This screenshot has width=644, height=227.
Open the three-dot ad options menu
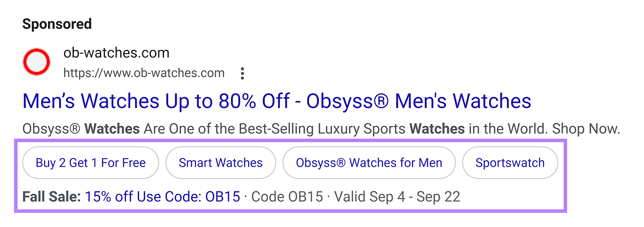242,74
